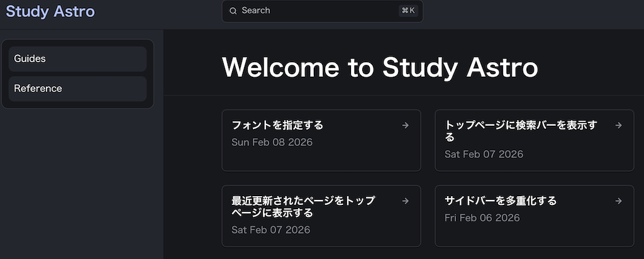Open the フォントを指定する article
644x259 pixels.
pos(277,125)
